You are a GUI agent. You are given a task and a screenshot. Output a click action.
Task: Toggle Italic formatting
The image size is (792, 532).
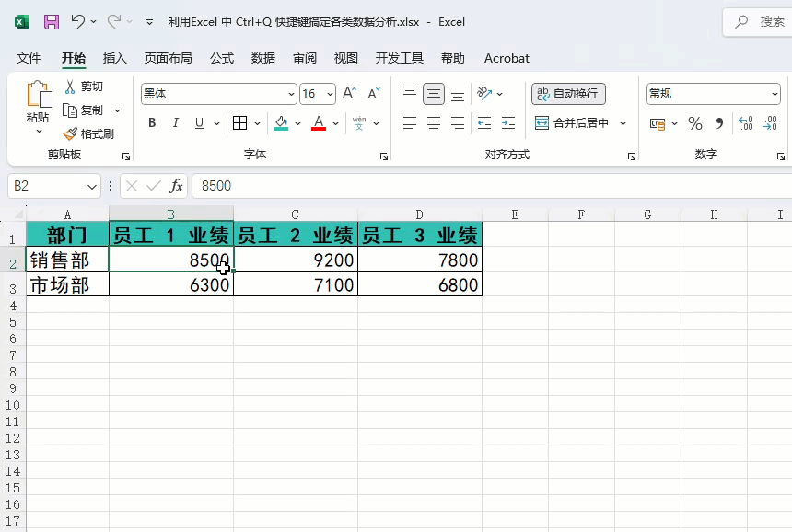pos(175,122)
